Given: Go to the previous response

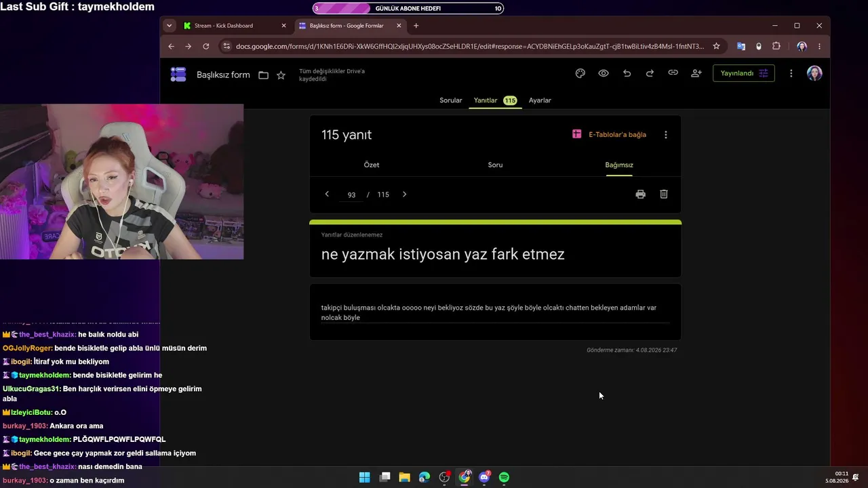Looking at the screenshot, I should pyautogui.click(x=327, y=195).
